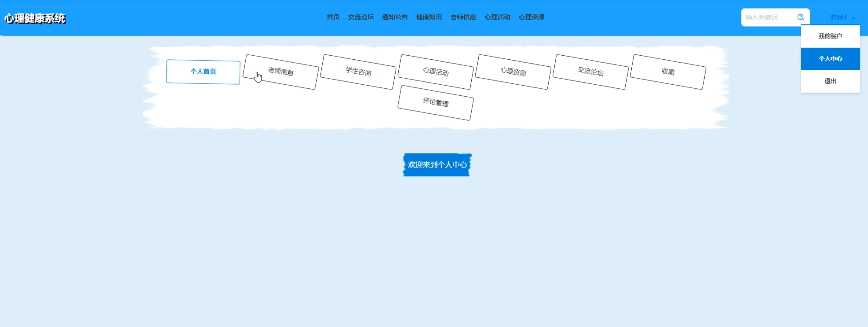868x327 pixels.
Task: Click the 欢迎来到个人中心 banner
Action: point(437,165)
